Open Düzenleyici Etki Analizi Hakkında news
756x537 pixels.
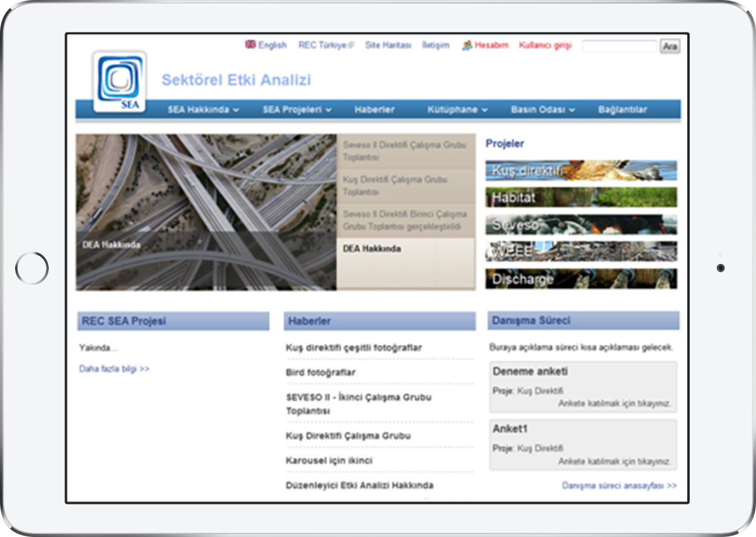(359, 485)
